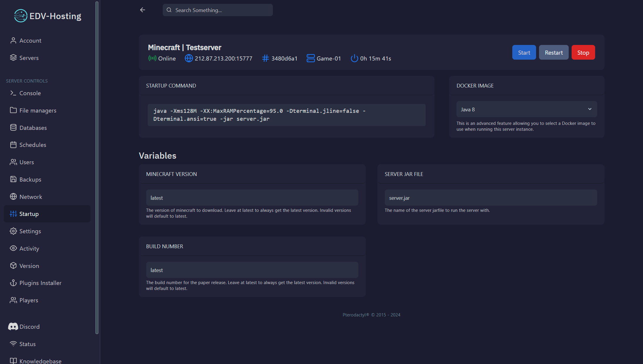The width and height of the screenshot is (643, 364).
Task: Click the EDV-Hosting logo icon
Action: 21,16
